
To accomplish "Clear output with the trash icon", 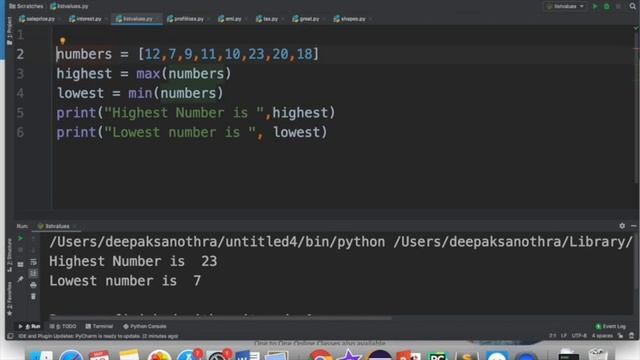I will [x=33, y=296].
